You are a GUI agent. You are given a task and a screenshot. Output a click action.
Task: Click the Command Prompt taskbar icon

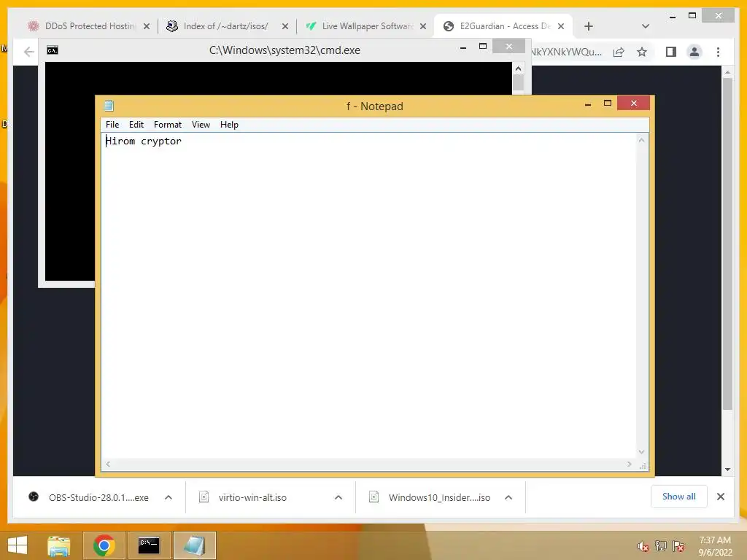click(x=149, y=545)
